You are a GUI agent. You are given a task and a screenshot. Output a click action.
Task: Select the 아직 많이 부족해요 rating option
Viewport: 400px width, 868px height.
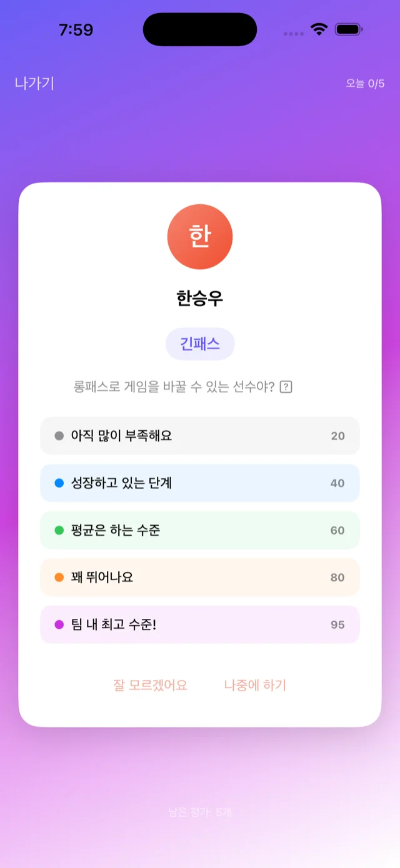pyautogui.click(x=200, y=436)
